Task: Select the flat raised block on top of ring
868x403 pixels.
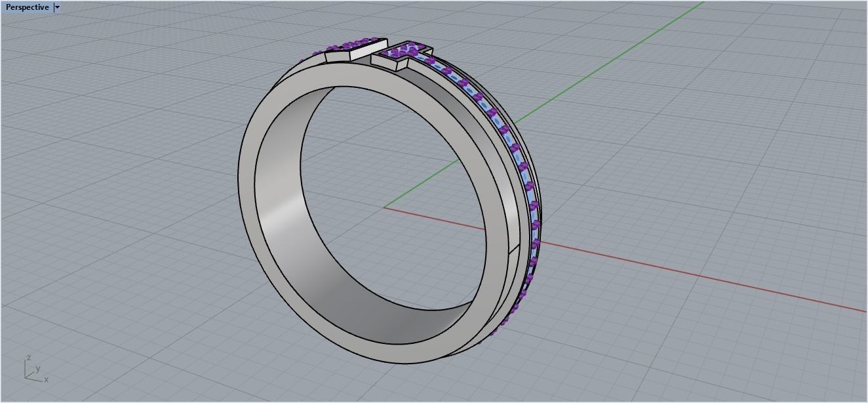Action: [355, 52]
